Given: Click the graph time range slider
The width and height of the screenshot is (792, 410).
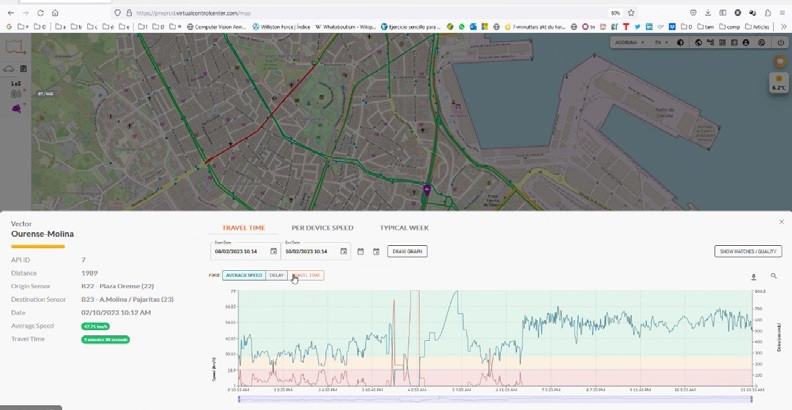Looking at the screenshot, I should pos(495,400).
